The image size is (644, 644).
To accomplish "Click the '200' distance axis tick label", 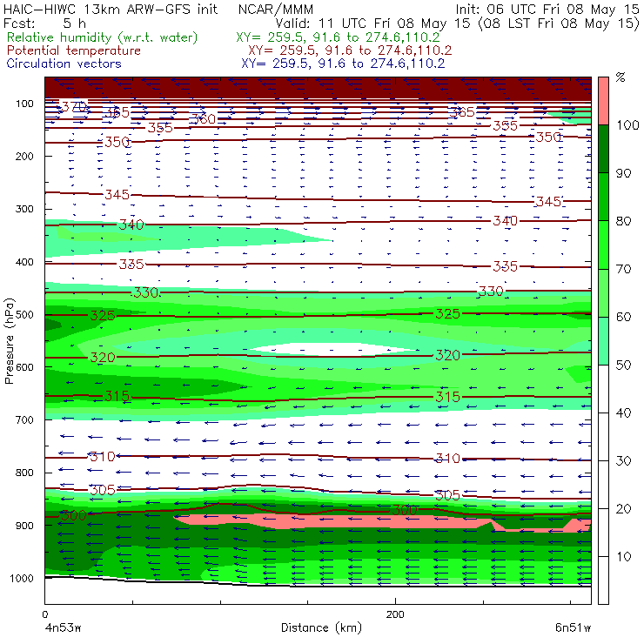I will [395, 614].
